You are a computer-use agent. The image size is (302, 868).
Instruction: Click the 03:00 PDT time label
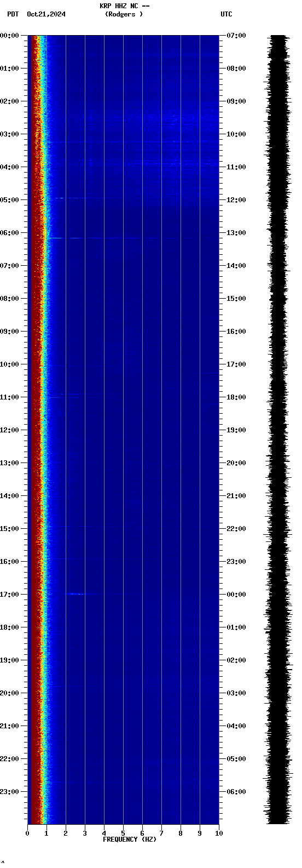[9, 134]
